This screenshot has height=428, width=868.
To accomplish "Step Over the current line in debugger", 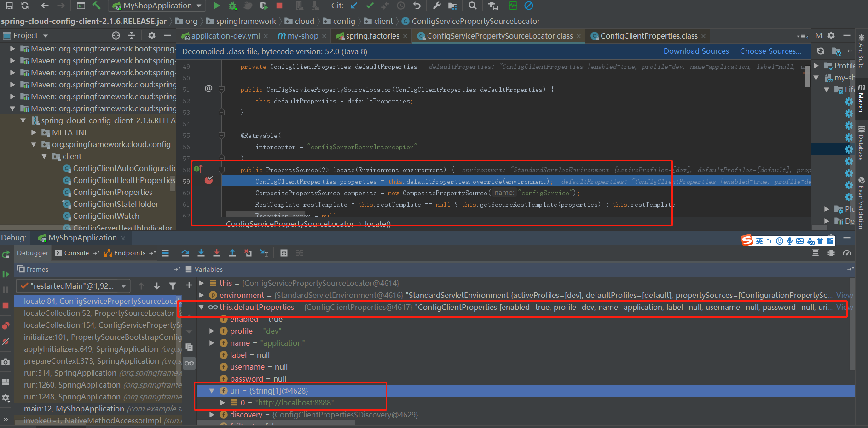I will click(185, 252).
